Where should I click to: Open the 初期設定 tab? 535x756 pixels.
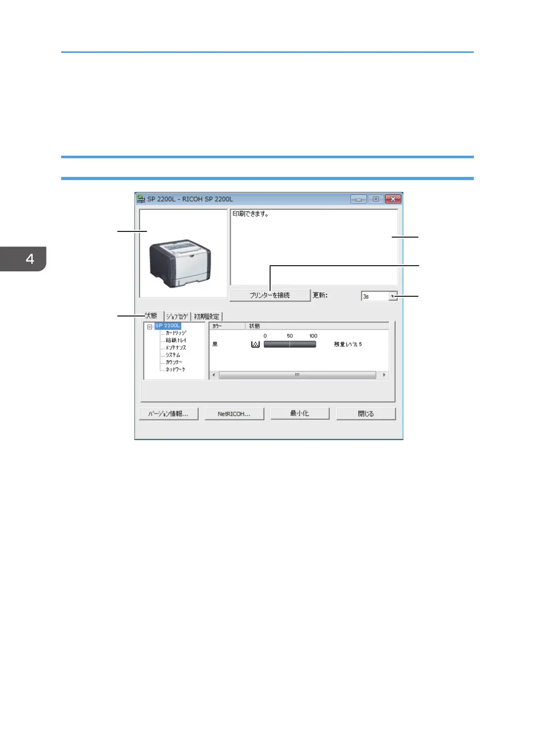(207, 317)
